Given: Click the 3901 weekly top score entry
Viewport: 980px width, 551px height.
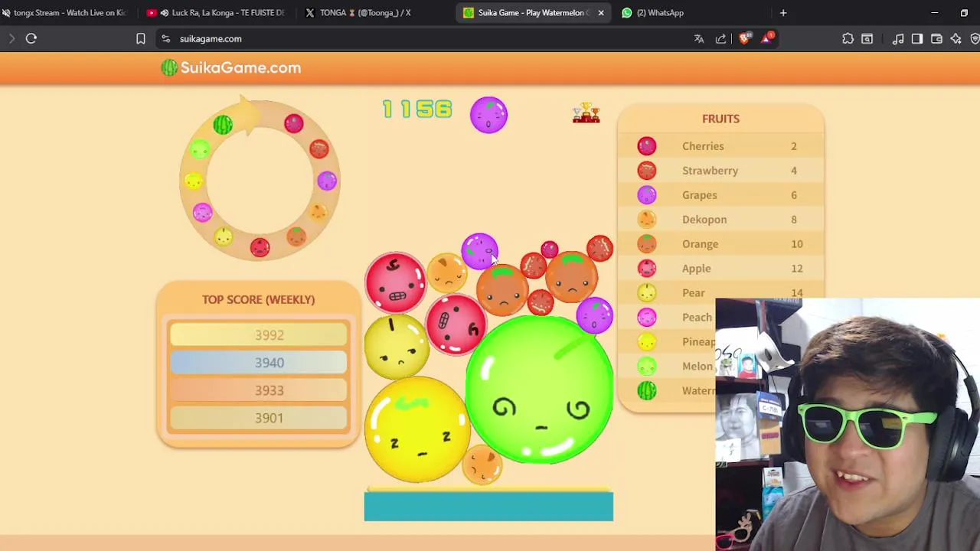Looking at the screenshot, I should (259, 418).
